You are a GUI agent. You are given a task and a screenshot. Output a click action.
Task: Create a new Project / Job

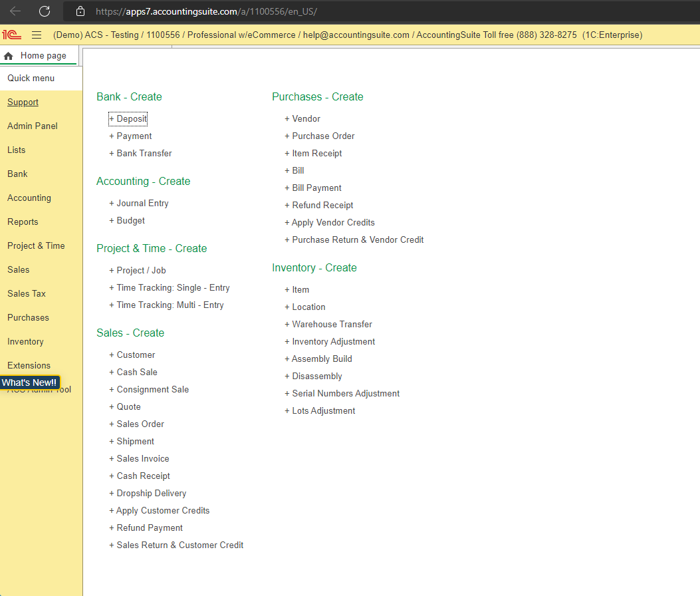138,271
